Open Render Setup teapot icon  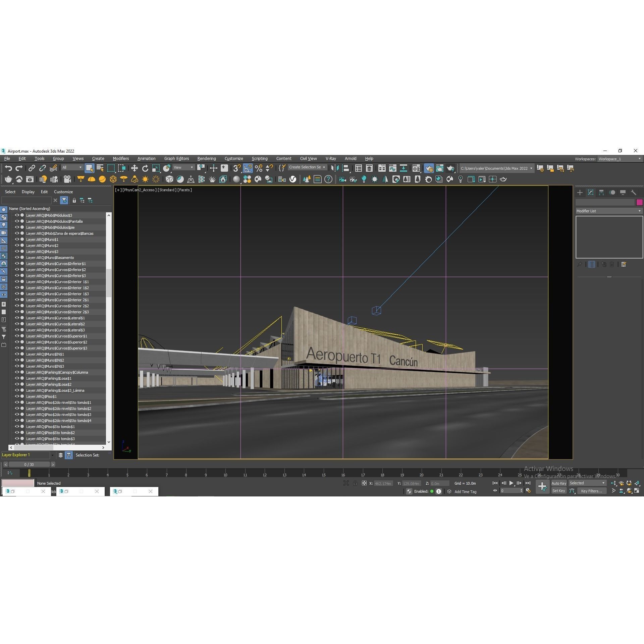(429, 168)
